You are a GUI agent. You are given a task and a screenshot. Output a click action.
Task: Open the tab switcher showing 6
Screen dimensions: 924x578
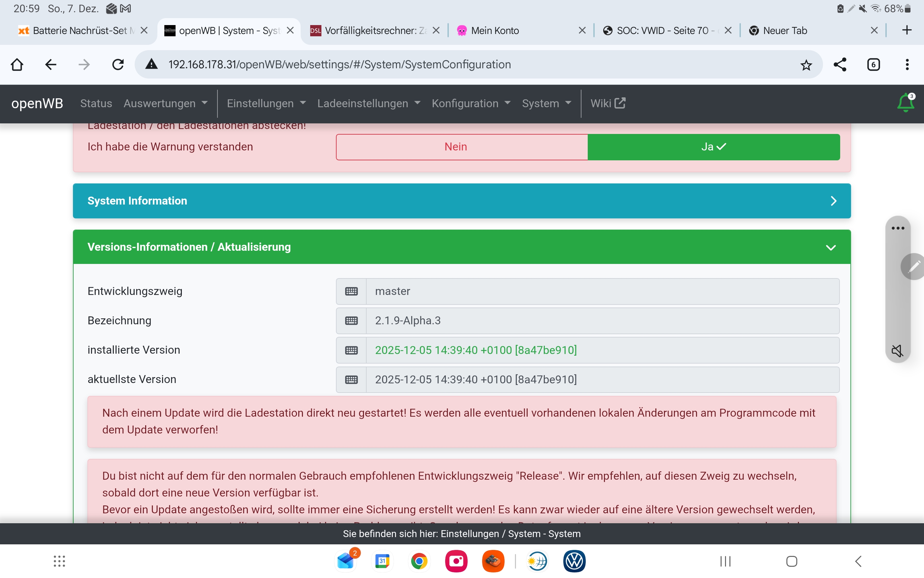coord(873,65)
